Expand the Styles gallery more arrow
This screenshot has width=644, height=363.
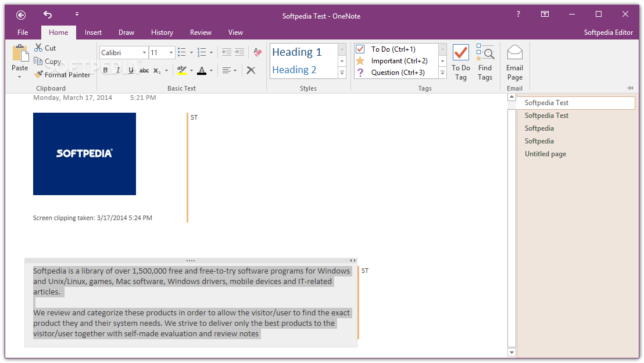[342, 73]
